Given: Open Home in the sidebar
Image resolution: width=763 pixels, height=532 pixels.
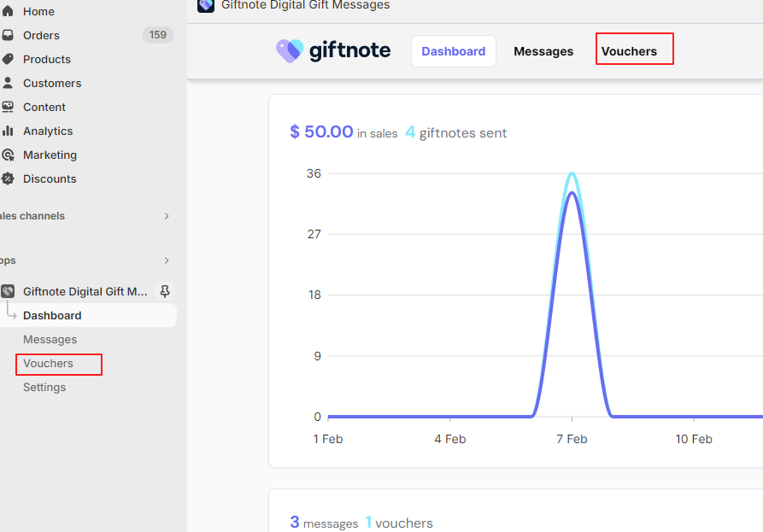Looking at the screenshot, I should (x=38, y=11).
